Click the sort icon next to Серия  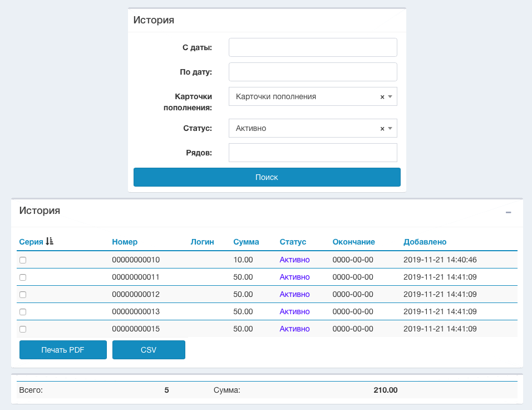(x=50, y=242)
